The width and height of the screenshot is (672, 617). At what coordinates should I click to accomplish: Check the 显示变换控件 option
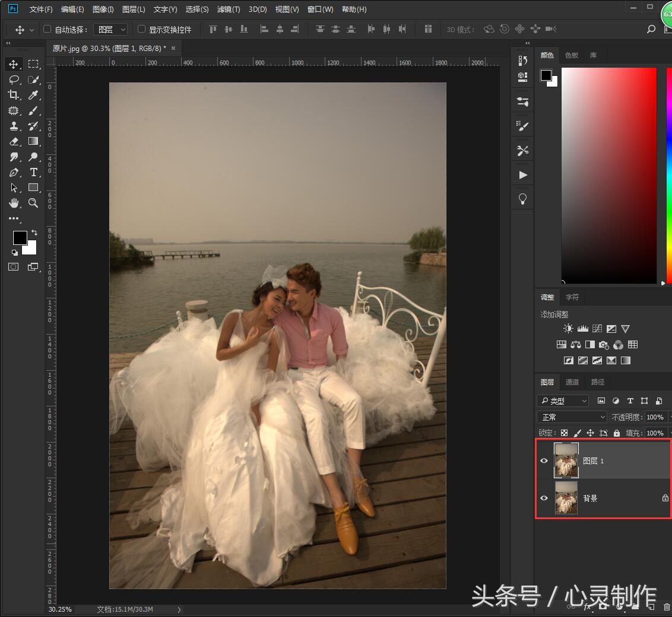141,28
